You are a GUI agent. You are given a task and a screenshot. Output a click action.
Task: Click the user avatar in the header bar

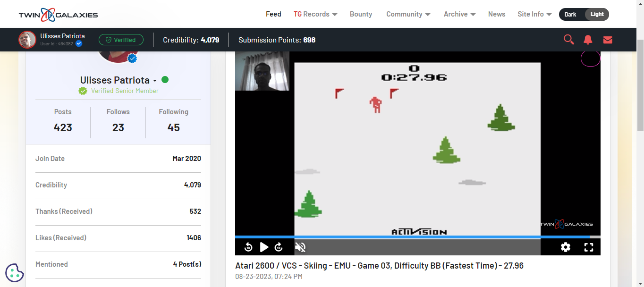tap(27, 40)
